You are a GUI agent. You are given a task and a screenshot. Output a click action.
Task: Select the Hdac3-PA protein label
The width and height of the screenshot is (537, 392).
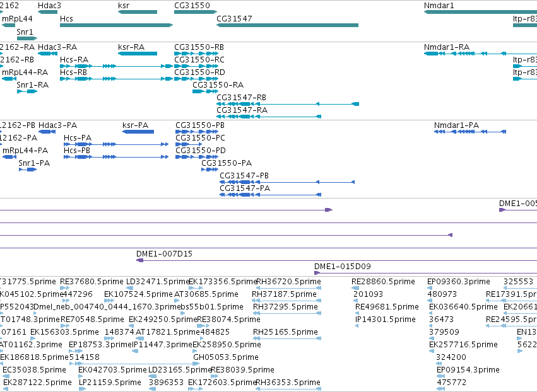coord(57,125)
